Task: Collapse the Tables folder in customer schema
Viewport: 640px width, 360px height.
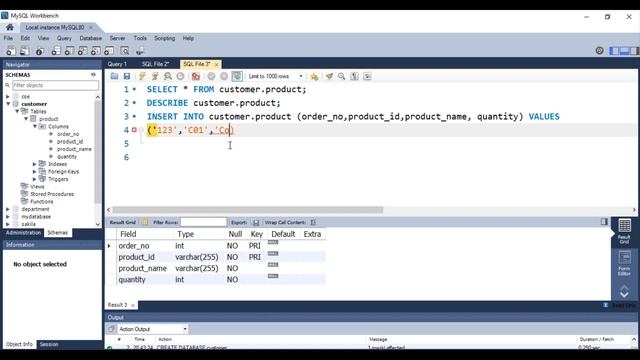Action: 17,111
